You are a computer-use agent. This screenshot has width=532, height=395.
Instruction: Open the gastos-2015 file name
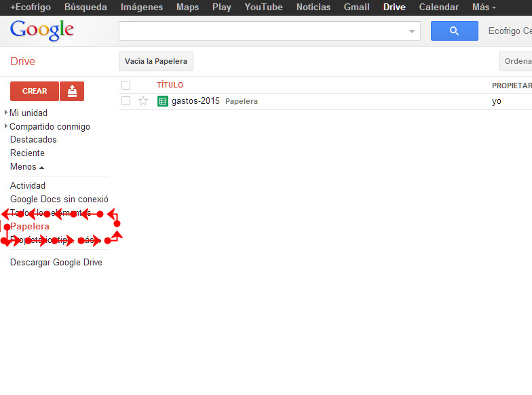click(x=195, y=100)
